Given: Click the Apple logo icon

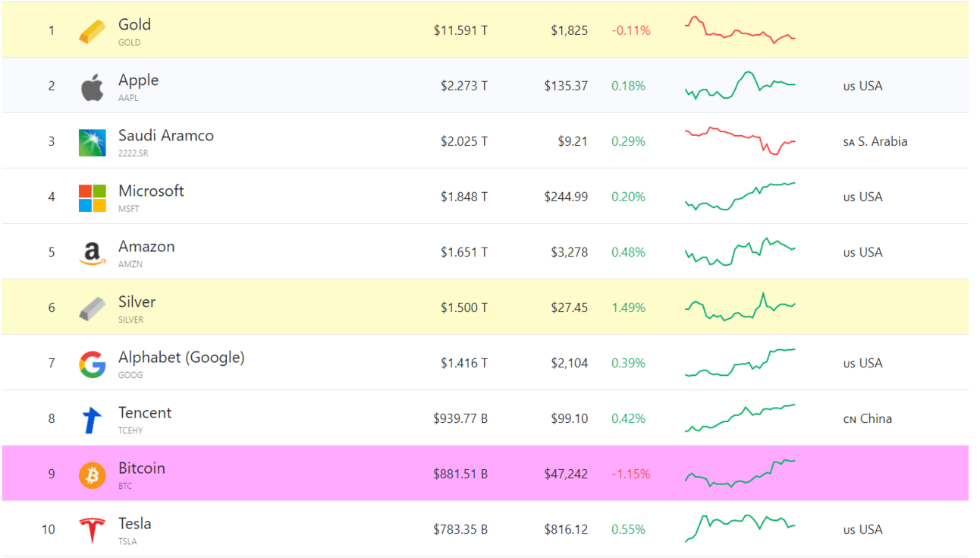Looking at the screenshot, I should click(93, 87).
